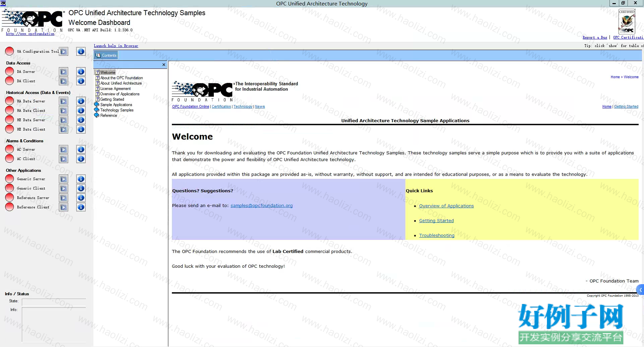Show info for HA Data Server

(x=81, y=101)
